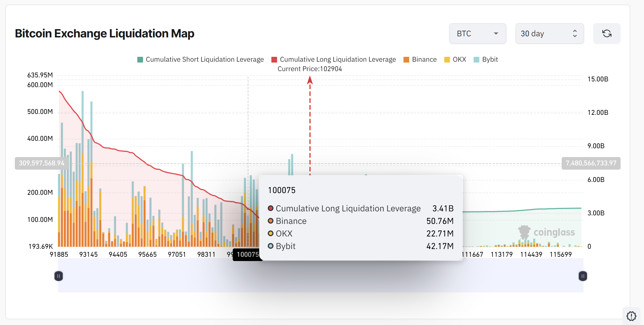Select the red Cumulative Long Liquidation Leverage marker
This screenshot has width=644, height=325.
pos(275,59)
